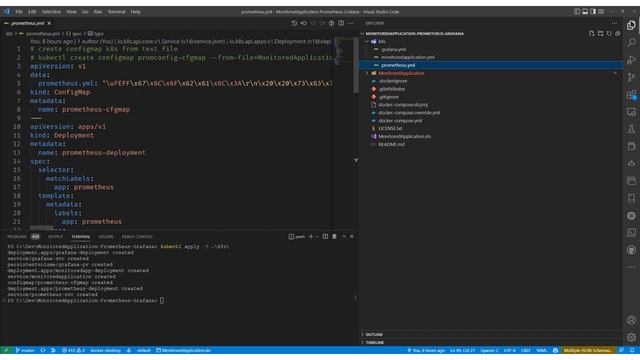Open grafana.yml in Explorer
The width and height of the screenshot is (640, 360).
393,49
